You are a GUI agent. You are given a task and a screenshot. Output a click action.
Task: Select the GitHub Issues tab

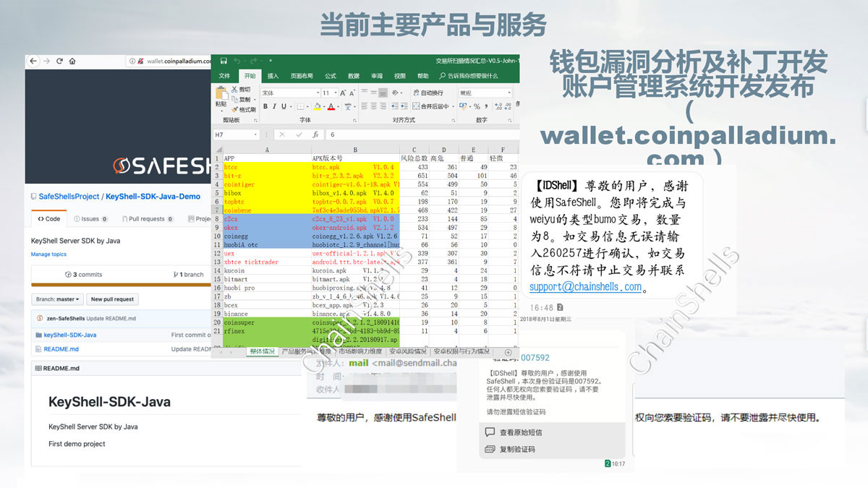tap(90, 218)
